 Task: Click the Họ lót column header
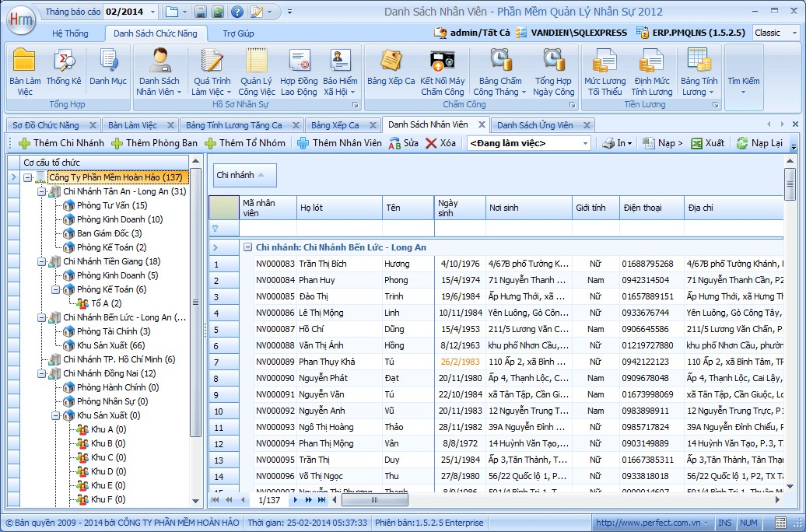pos(339,208)
